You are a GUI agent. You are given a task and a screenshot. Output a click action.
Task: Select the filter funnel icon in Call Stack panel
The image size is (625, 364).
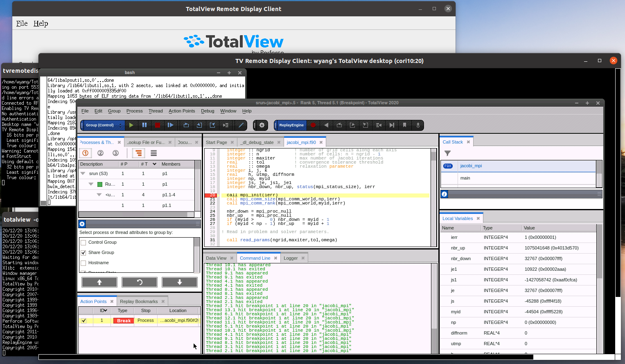(x=447, y=153)
